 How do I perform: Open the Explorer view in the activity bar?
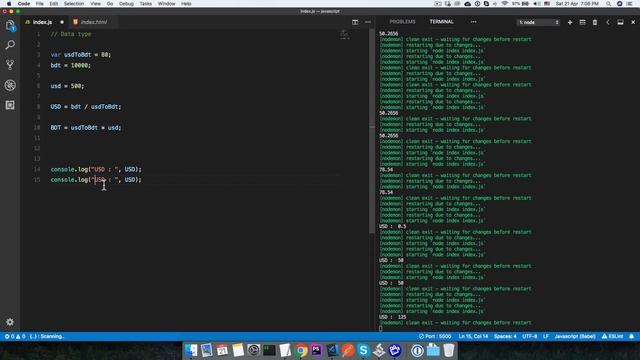click(x=10, y=26)
